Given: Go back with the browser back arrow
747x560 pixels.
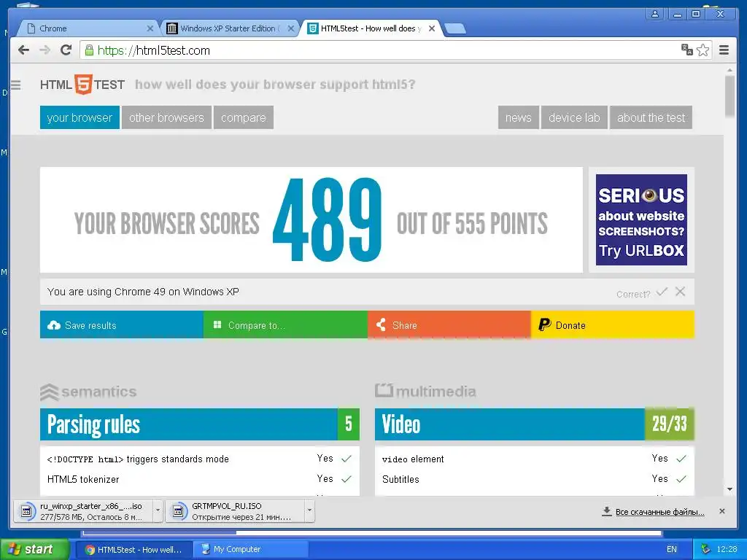Looking at the screenshot, I should click(x=23, y=50).
